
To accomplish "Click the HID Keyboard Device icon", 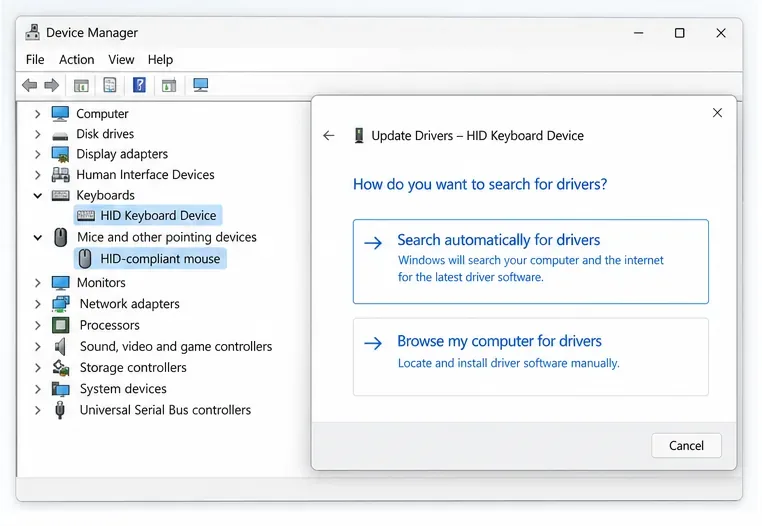I will (x=86, y=215).
